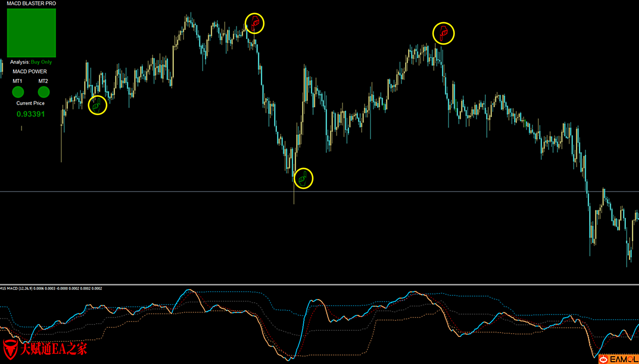Click the green circle under MT2
The width and height of the screenshot is (639, 364).
pos(43,92)
